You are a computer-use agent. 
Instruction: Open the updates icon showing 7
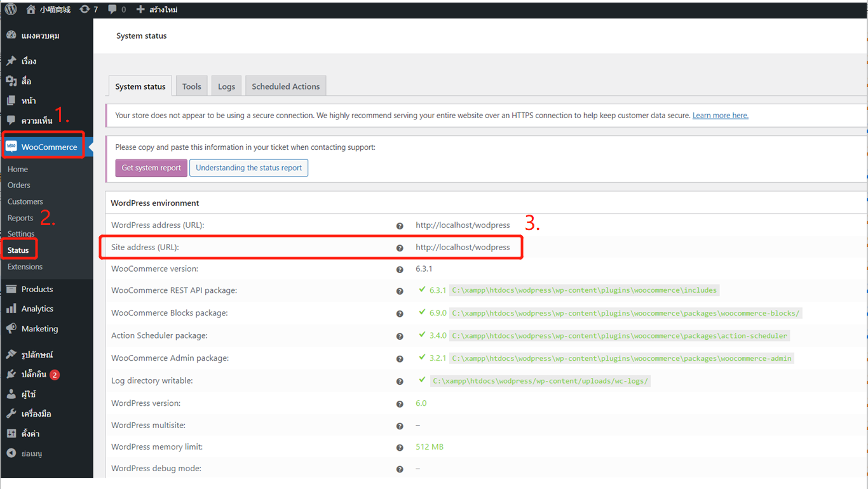(85, 10)
